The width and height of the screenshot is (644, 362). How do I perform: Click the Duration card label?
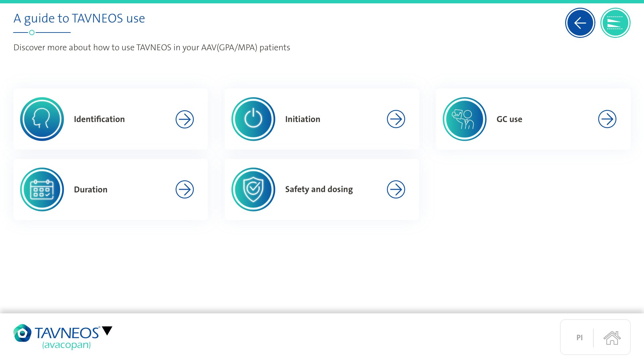(x=91, y=189)
